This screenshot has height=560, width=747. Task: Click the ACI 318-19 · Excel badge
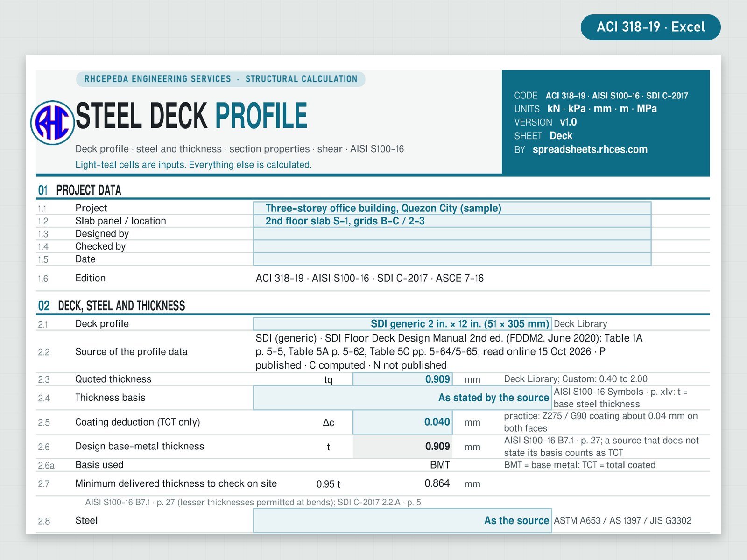pyautogui.click(x=650, y=27)
